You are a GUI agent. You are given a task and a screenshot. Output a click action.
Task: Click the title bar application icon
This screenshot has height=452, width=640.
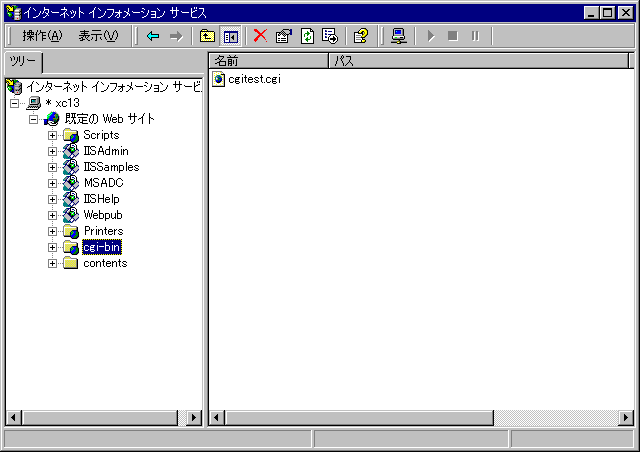(x=13, y=13)
